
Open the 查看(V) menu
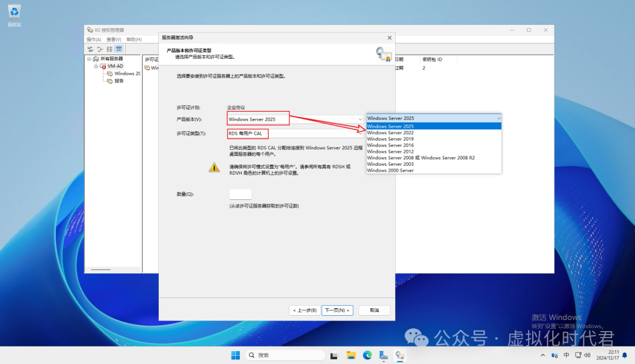pyautogui.click(x=114, y=39)
